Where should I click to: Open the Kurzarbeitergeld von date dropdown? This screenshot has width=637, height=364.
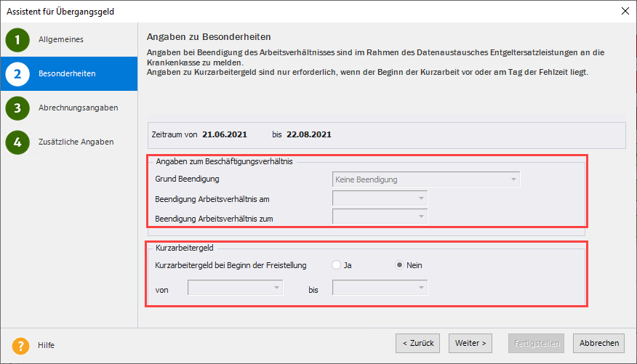276,288
